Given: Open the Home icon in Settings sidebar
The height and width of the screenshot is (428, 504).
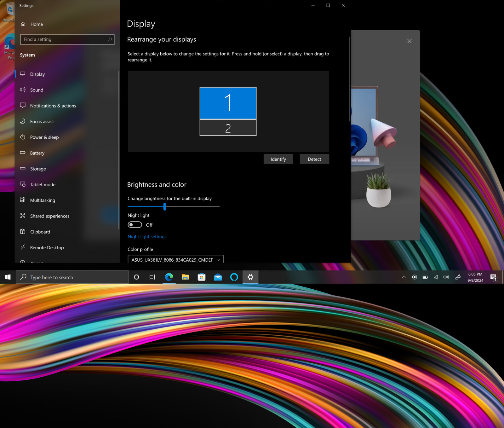Looking at the screenshot, I should click(x=23, y=24).
